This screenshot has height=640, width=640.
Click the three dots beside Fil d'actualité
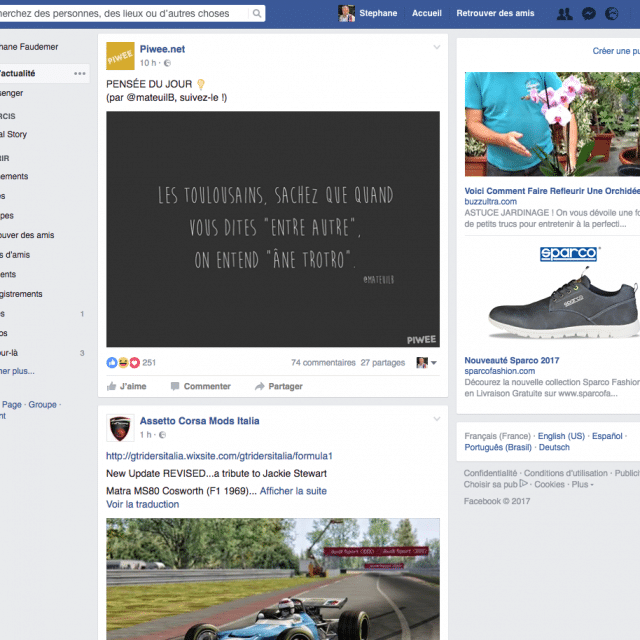[80, 74]
